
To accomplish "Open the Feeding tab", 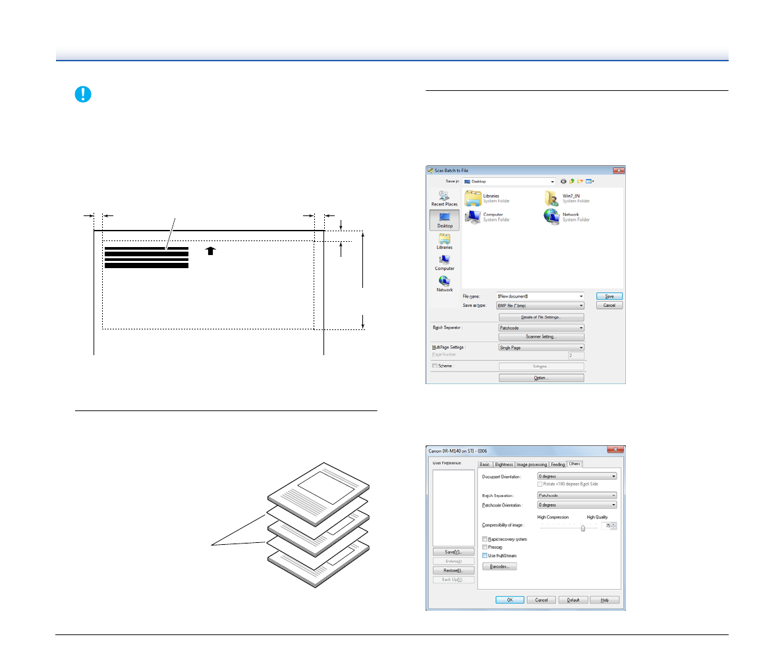I will coord(558,464).
